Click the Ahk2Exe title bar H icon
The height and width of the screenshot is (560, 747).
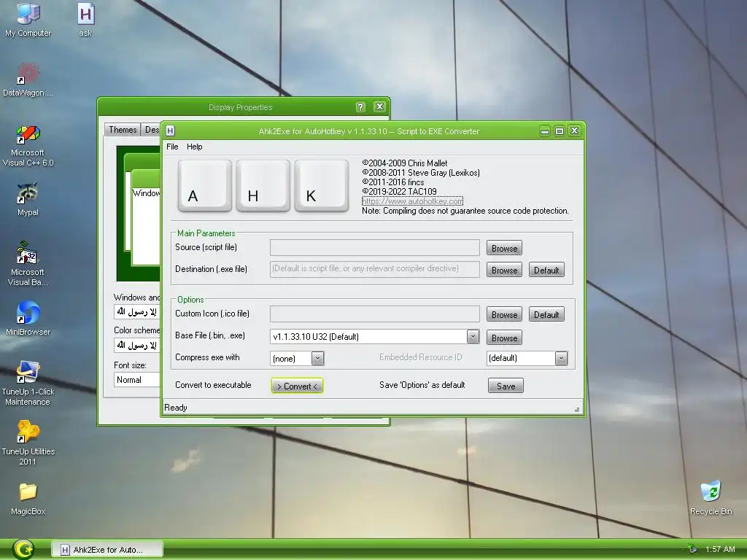tap(171, 131)
